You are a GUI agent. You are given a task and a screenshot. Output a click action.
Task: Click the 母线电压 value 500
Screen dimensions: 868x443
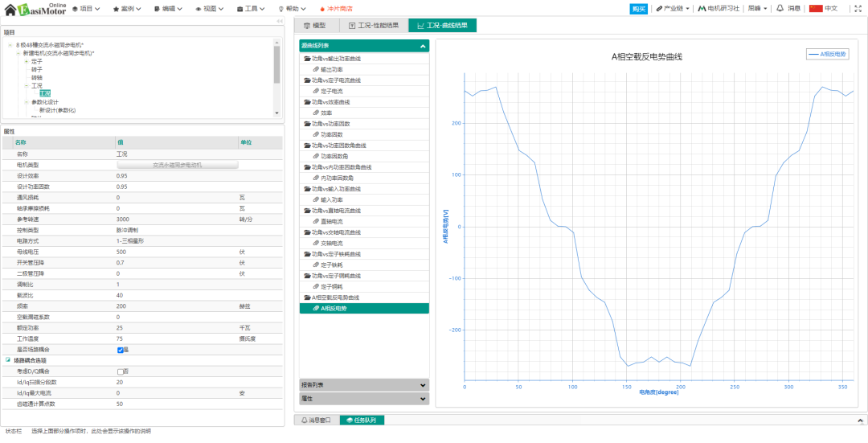point(121,252)
